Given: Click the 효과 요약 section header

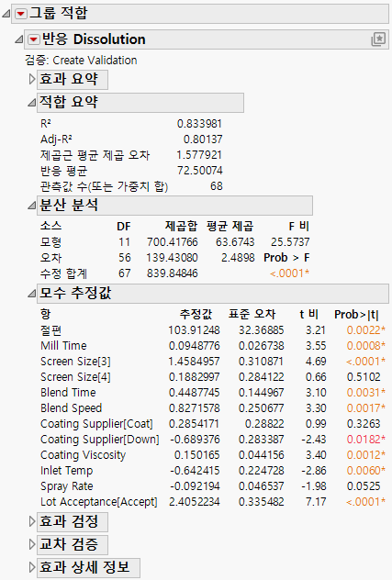Looking at the screenshot, I should (73, 80).
